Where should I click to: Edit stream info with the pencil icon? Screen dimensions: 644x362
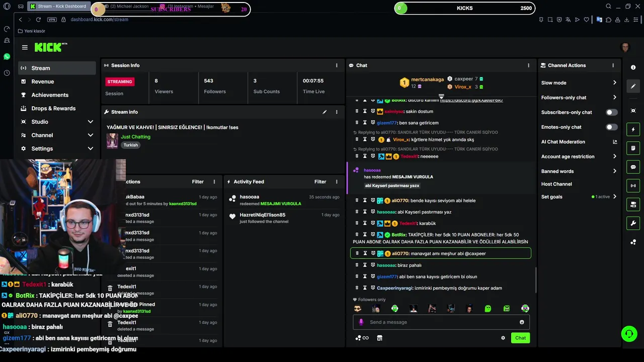click(325, 112)
